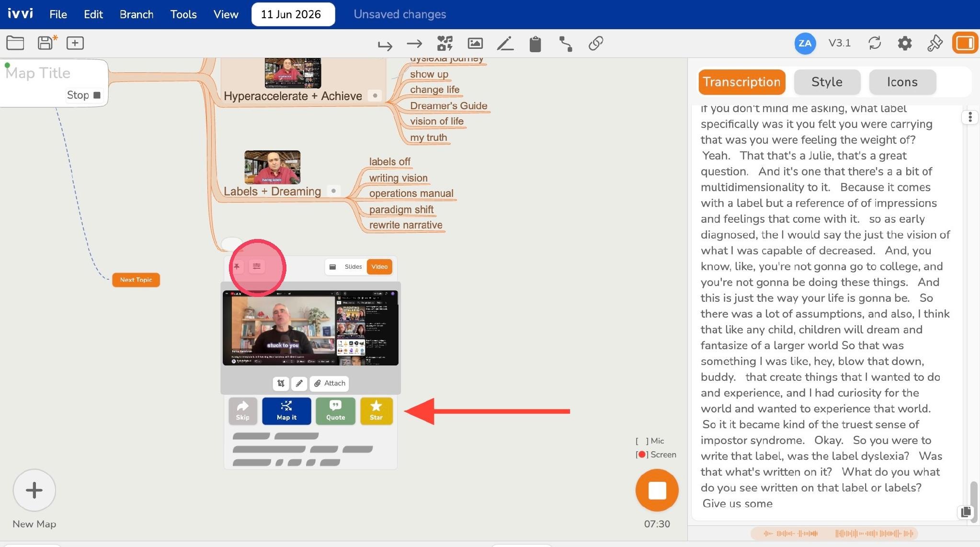Screen dimensions: 980x547
Task: Switch to the Style tab
Action: [827, 82]
